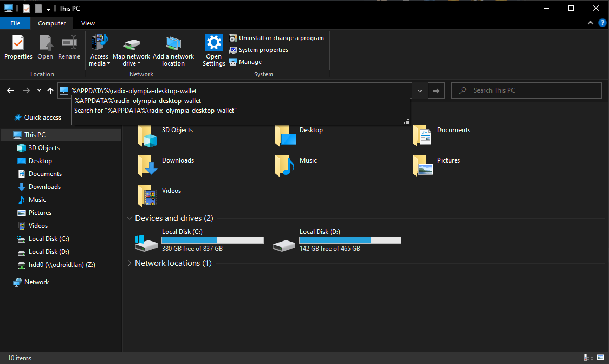Select This PC in the navigation pane
This screenshot has width=609, height=364.
point(61,135)
